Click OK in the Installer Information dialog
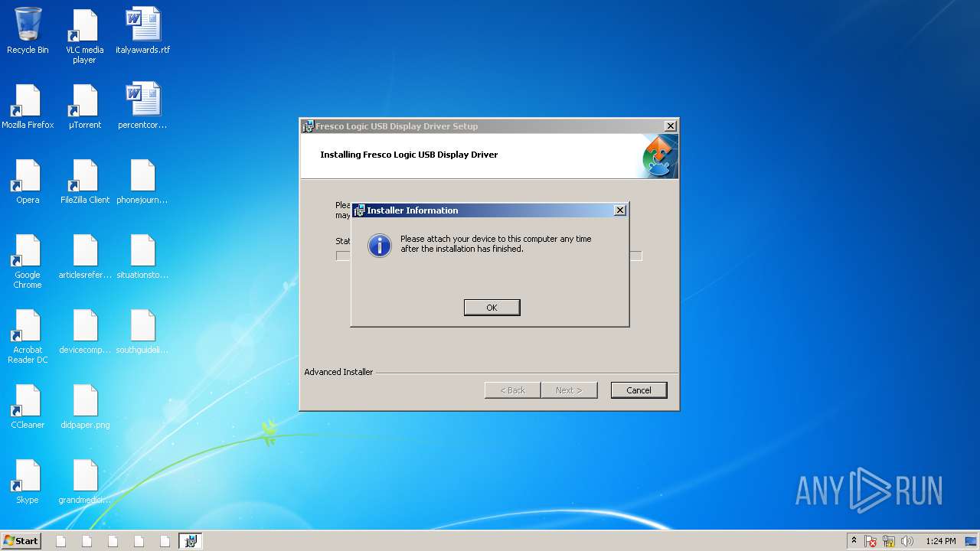This screenshot has width=980, height=551. (x=492, y=307)
